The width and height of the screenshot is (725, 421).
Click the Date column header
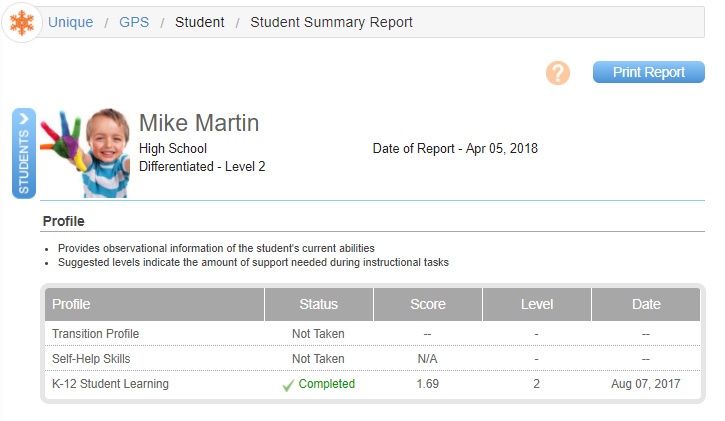tap(646, 304)
